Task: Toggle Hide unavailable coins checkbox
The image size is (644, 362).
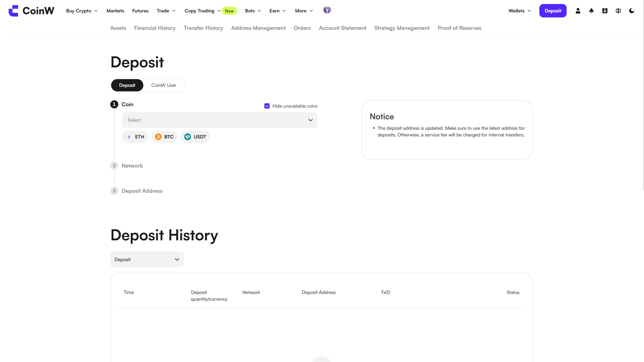Action: click(267, 106)
